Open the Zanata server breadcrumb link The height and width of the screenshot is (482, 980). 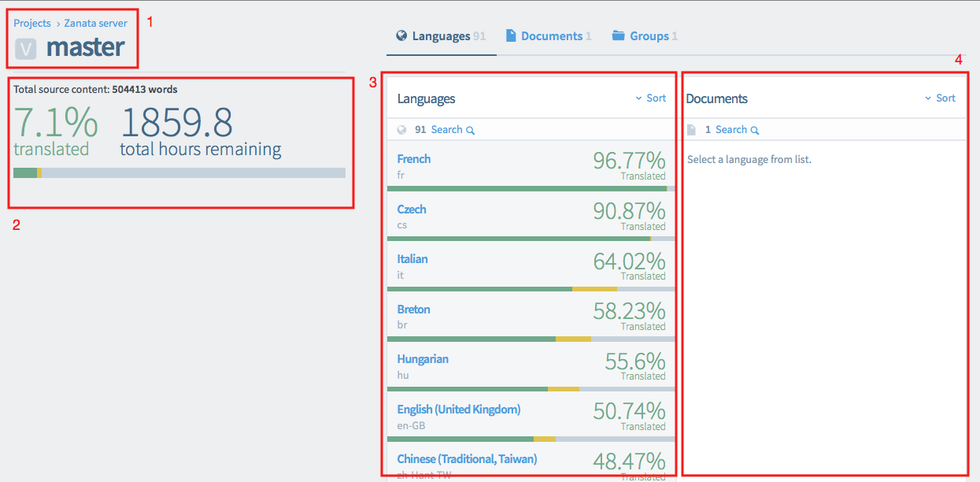[95, 23]
